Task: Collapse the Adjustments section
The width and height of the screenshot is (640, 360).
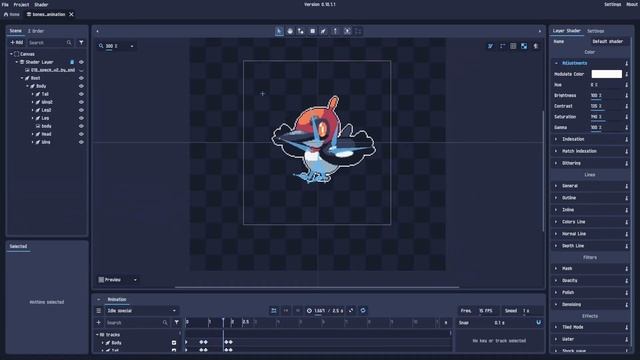Action: (x=556, y=63)
